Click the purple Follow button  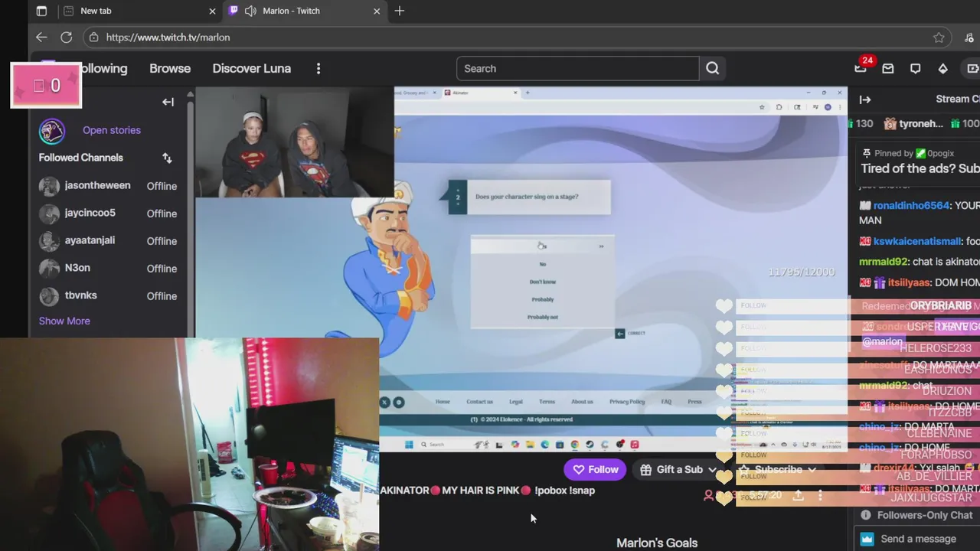595,470
